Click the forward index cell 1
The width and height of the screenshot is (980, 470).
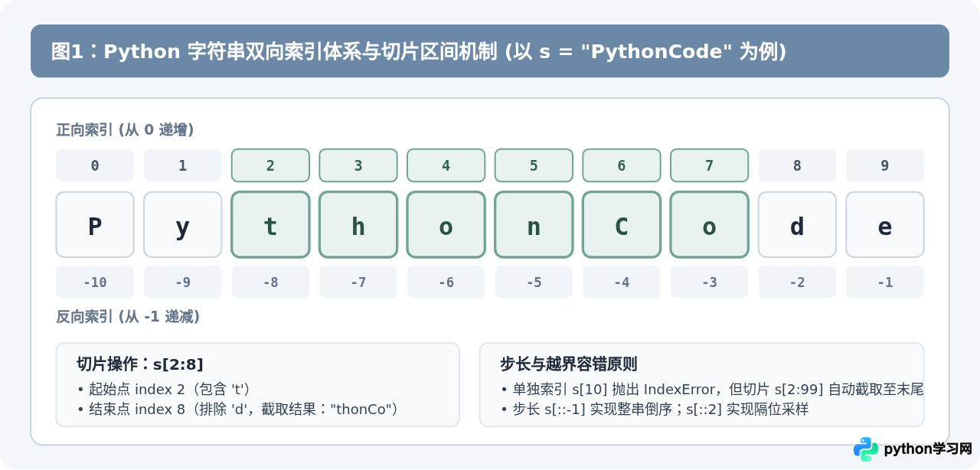click(182, 165)
